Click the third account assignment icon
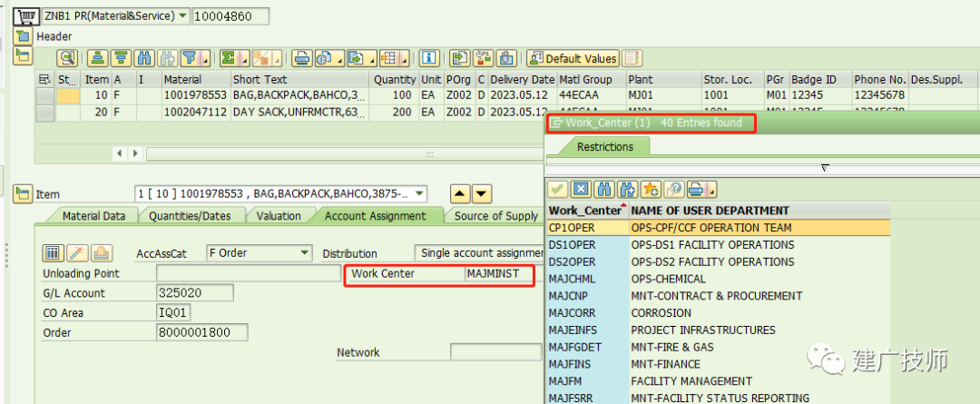 (x=102, y=253)
